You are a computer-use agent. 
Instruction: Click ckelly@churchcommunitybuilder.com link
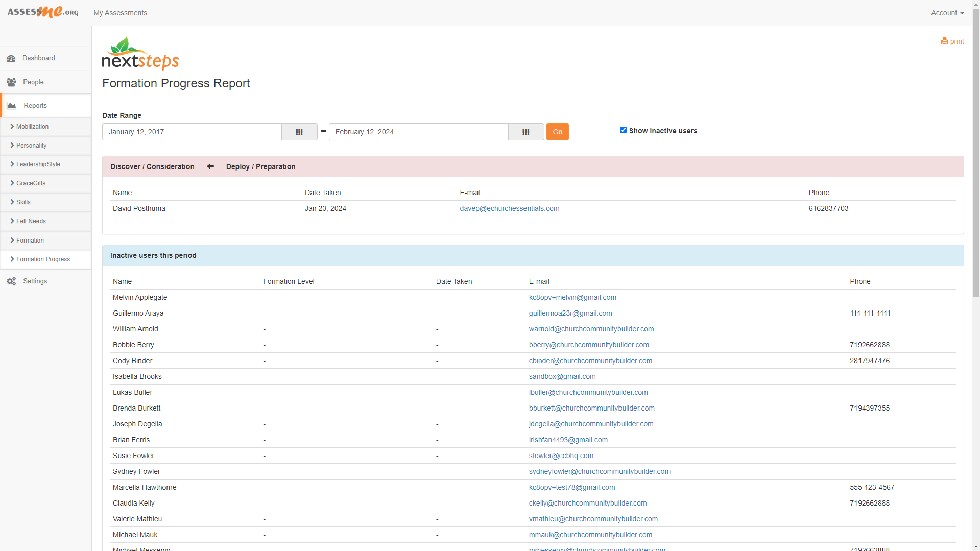(588, 503)
